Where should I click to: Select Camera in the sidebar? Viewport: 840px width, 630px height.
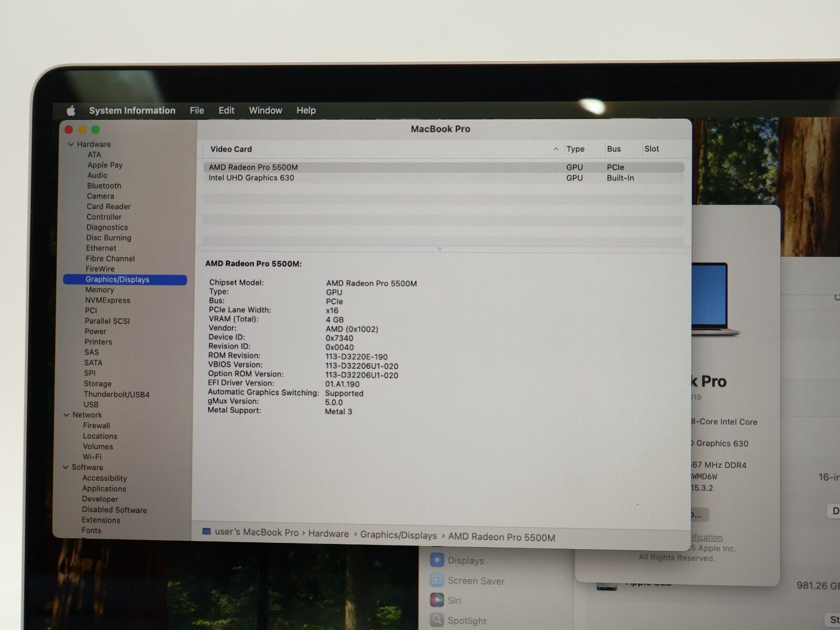pos(100,196)
